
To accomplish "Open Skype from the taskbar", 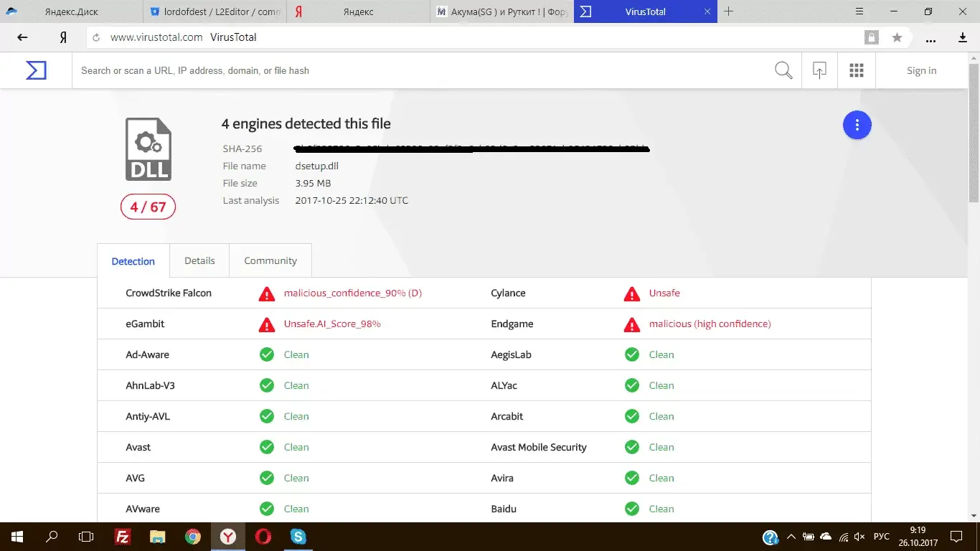I will click(298, 536).
